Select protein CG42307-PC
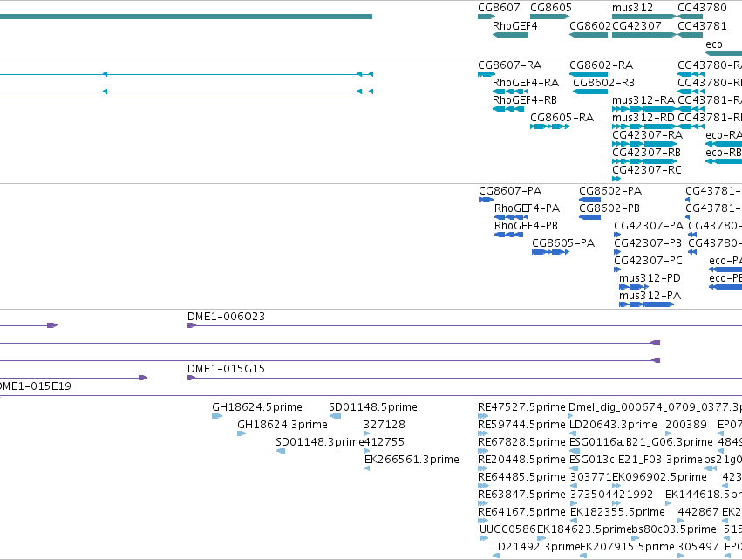This screenshot has width=742, height=560. point(617,270)
